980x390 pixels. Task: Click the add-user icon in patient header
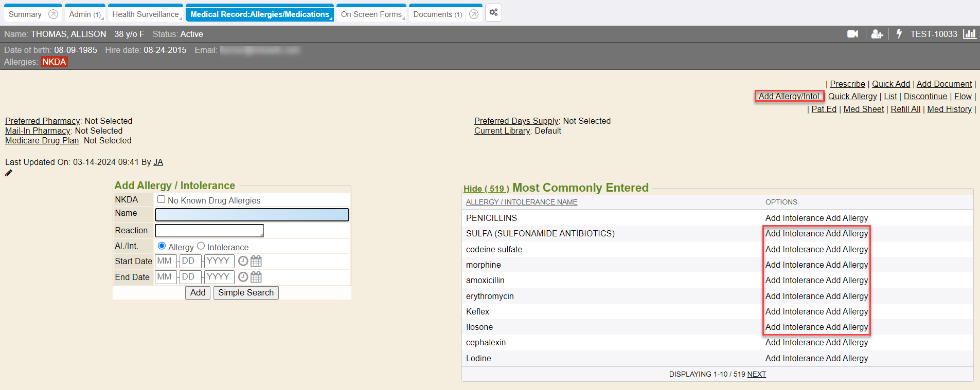click(877, 34)
